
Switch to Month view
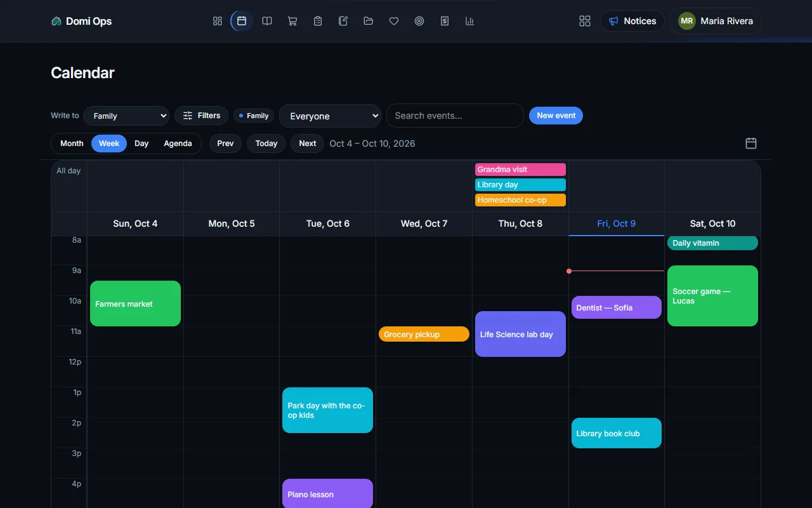coord(72,144)
